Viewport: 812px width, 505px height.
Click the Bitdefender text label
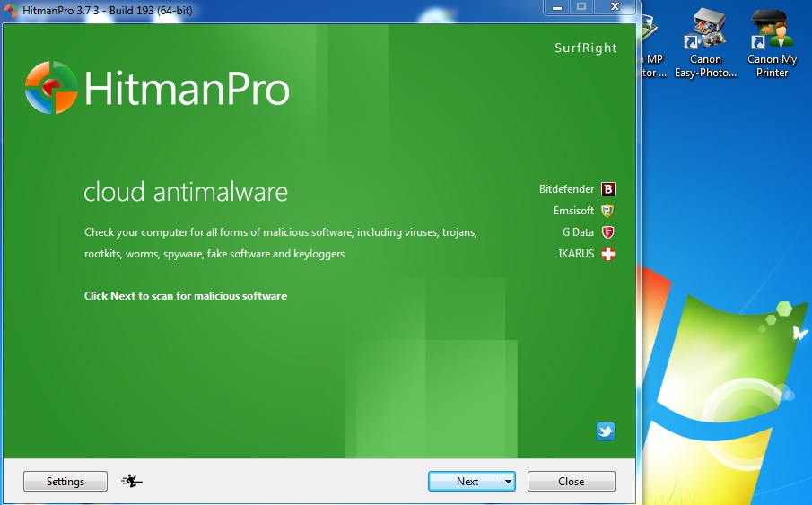click(x=566, y=189)
